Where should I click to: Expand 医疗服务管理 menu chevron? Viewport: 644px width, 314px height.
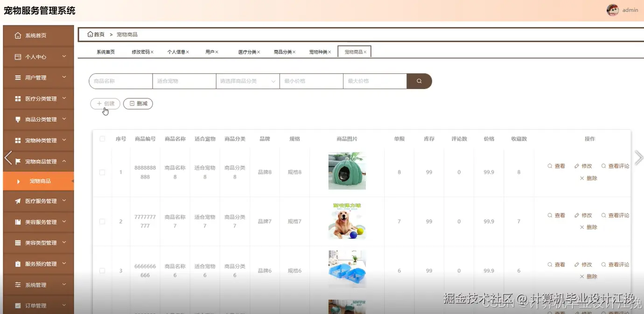pyautogui.click(x=64, y=201)
